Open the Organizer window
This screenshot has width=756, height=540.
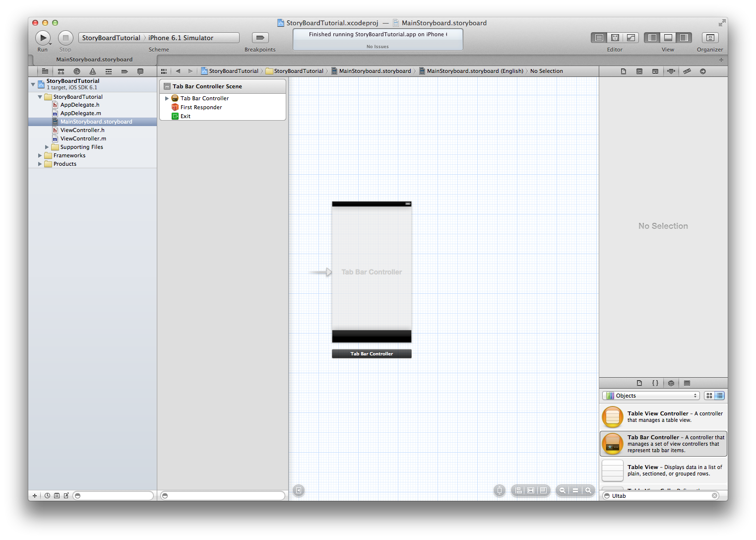click(710, 38)
